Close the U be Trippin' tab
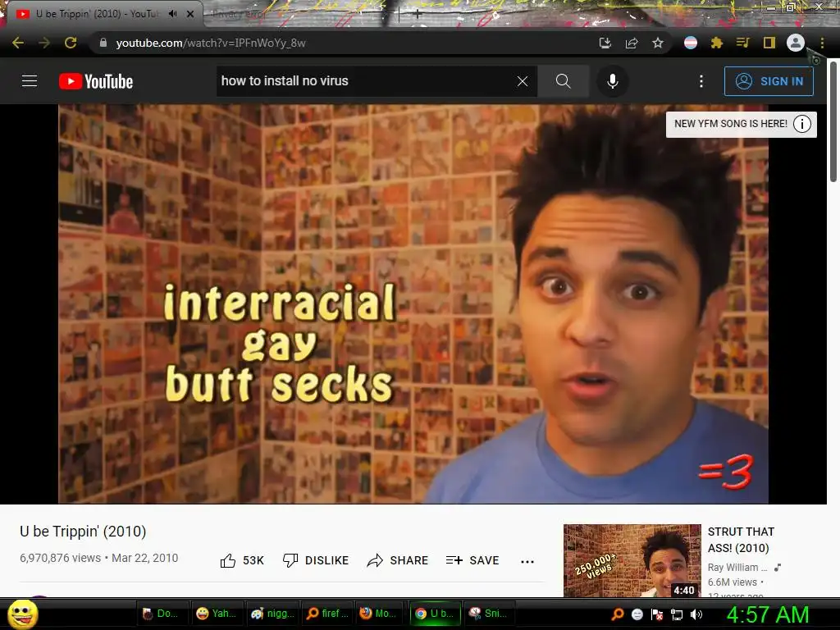 click(190, 14)
